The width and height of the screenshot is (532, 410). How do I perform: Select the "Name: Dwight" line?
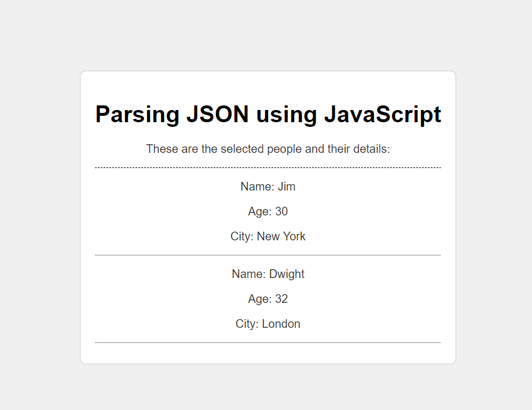pyautogui.click(x=268, y=274)
